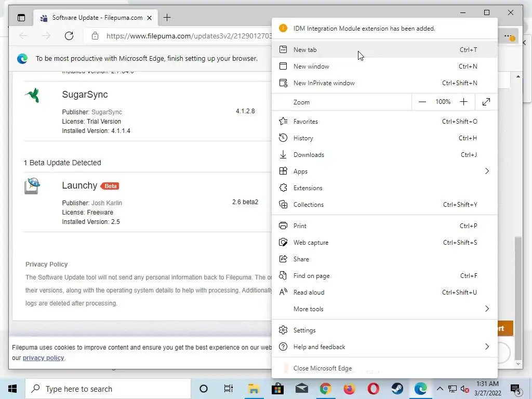Click the New tab menu icon

(283, 49)
